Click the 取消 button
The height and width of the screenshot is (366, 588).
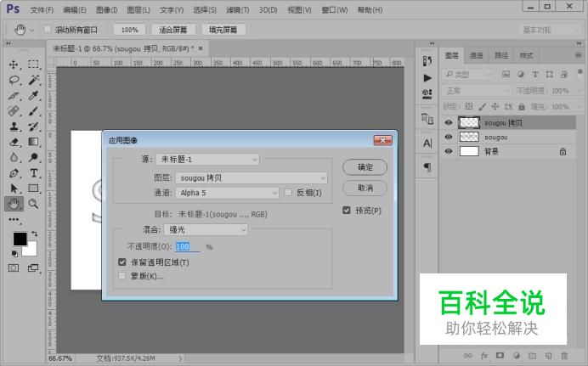pyautogui.click(x=365, y=188)
